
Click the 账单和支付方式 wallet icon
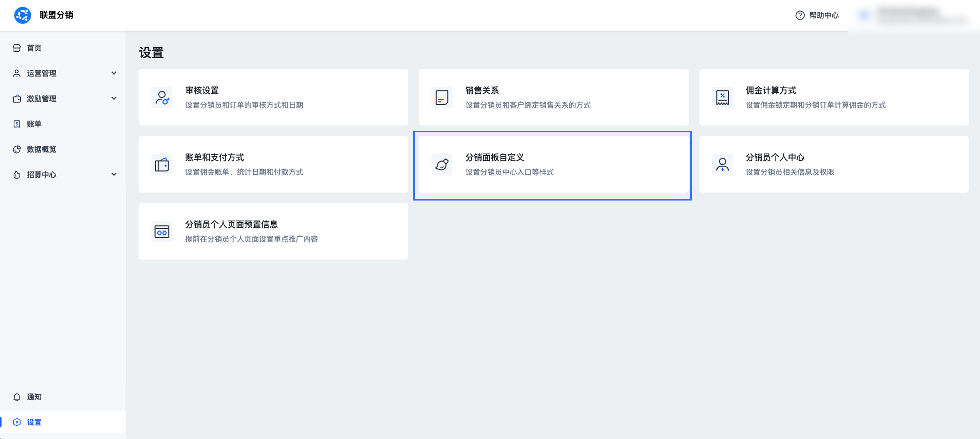[x=162, y=165]
